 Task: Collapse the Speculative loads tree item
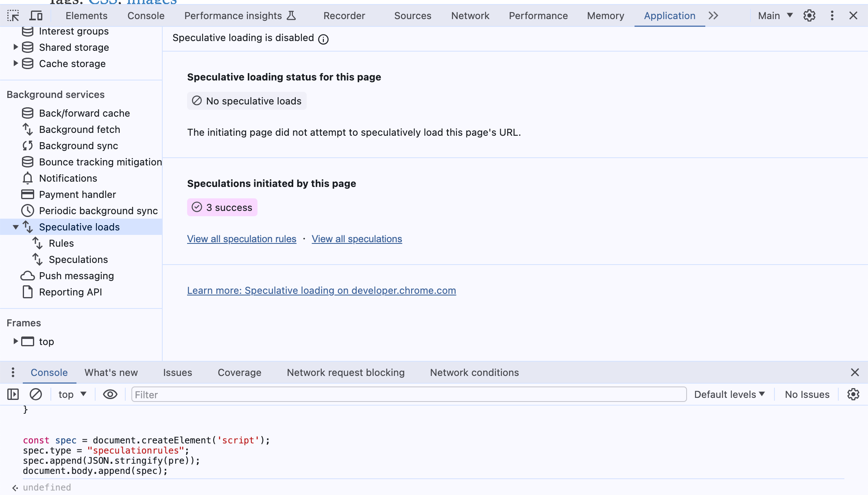(x=15, y=227)
